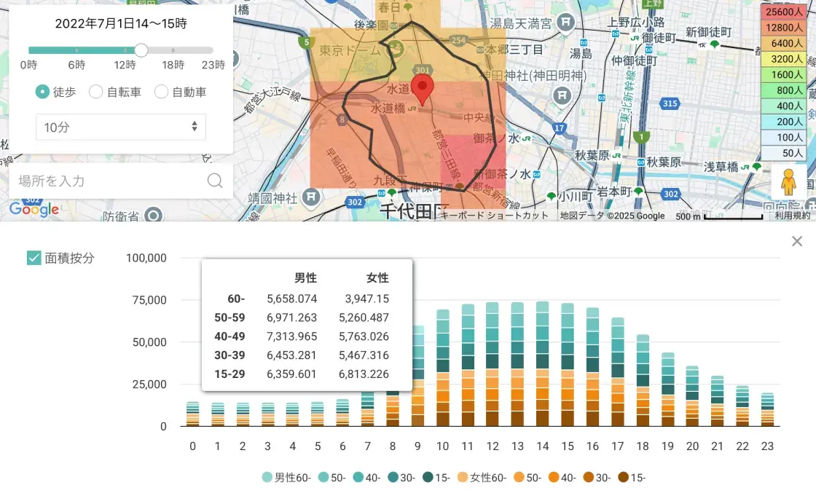Click the 新御茶ノ水 metro station icon
This screenshot has height=504, width=816.
pyautogui.click(x=536, y=174)
